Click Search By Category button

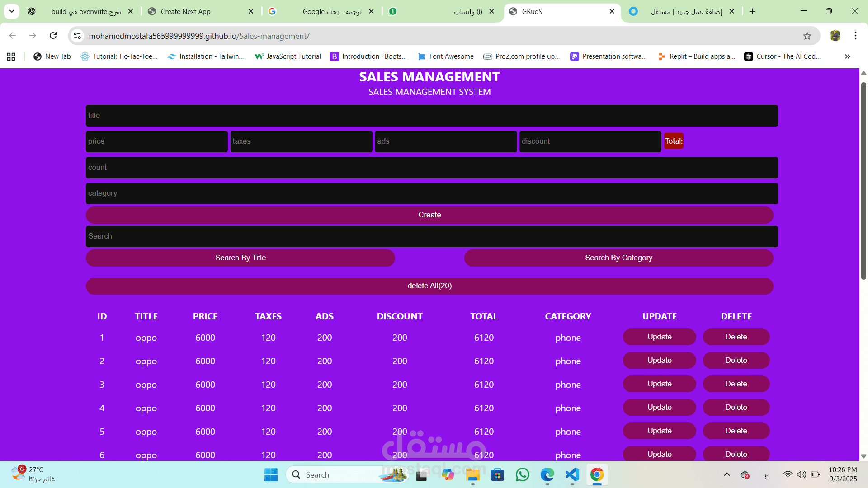[619, 258]
